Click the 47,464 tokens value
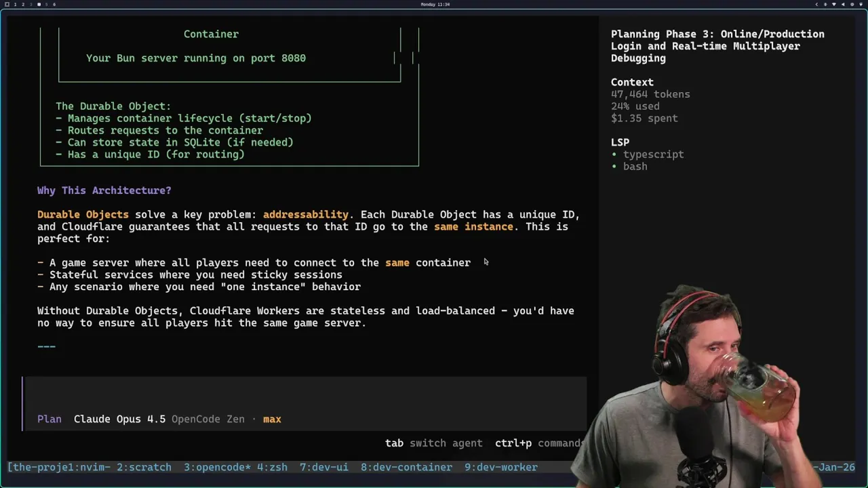Image resolution: width=868 pixels, height=488 pixels. click(650, 94)
